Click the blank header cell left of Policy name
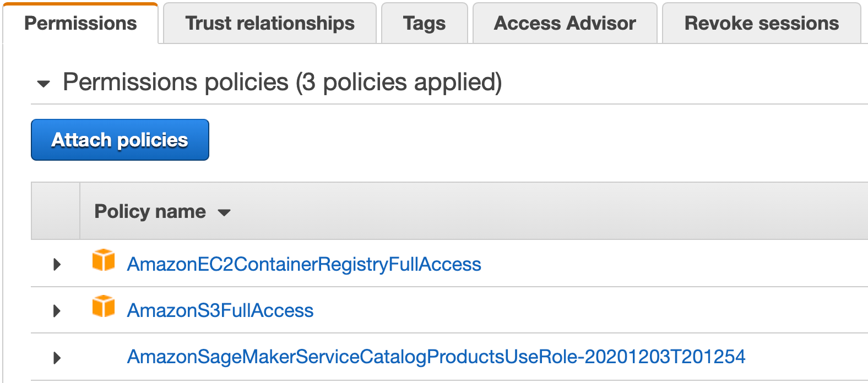 [x=56, y=211]
